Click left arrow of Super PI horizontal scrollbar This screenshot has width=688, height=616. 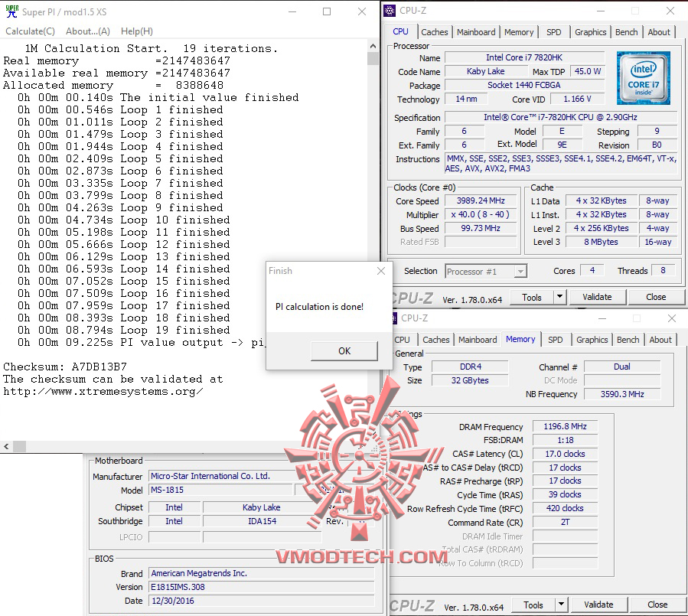coord(6,447)
